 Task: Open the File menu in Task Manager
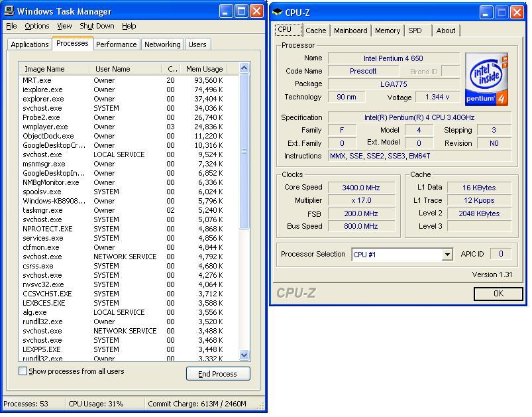pyautogui.click(x=11, y=26)
